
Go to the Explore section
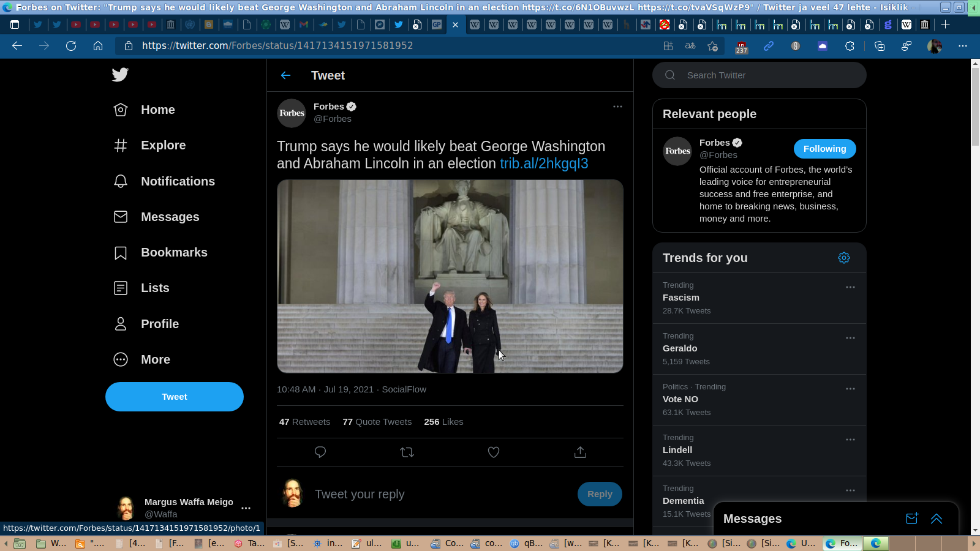point(150,145)
